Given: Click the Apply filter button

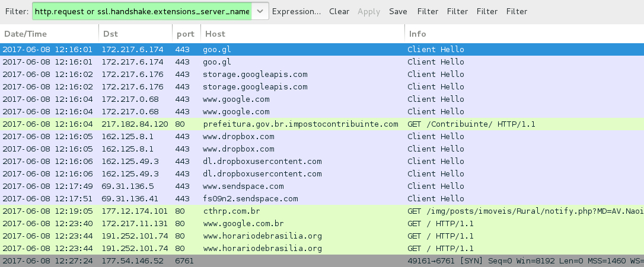Looking at the screenshot, I should [369, 11].
